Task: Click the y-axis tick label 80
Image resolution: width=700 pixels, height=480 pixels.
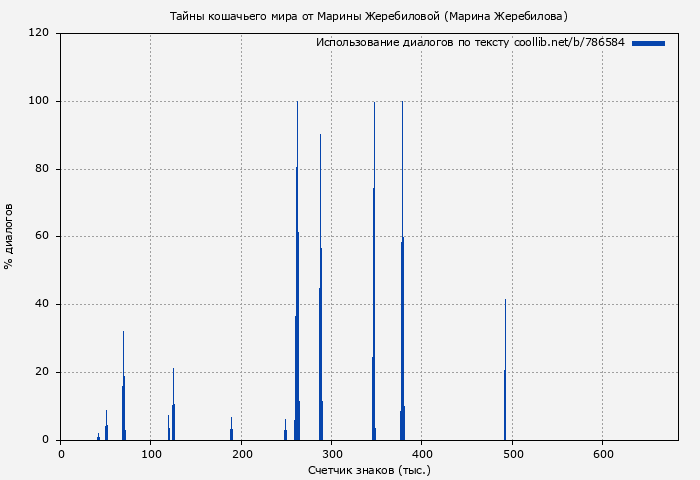Action: pos(42,169)
